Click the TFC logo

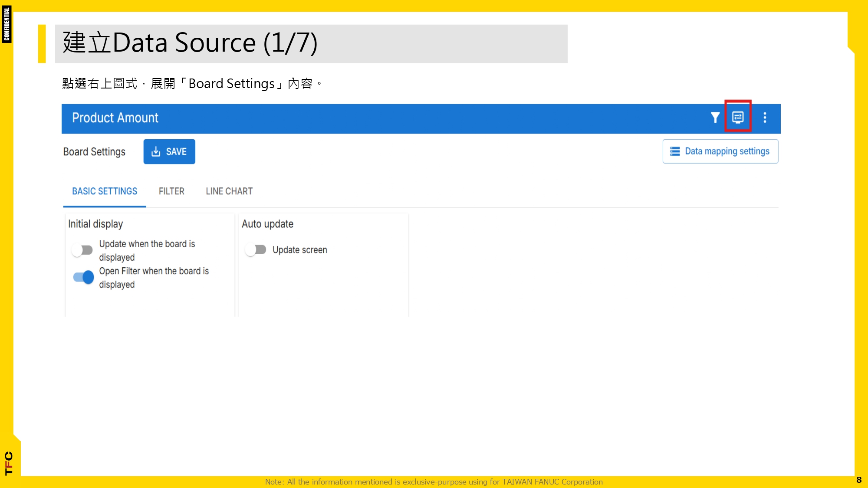(x=9, y=463)
